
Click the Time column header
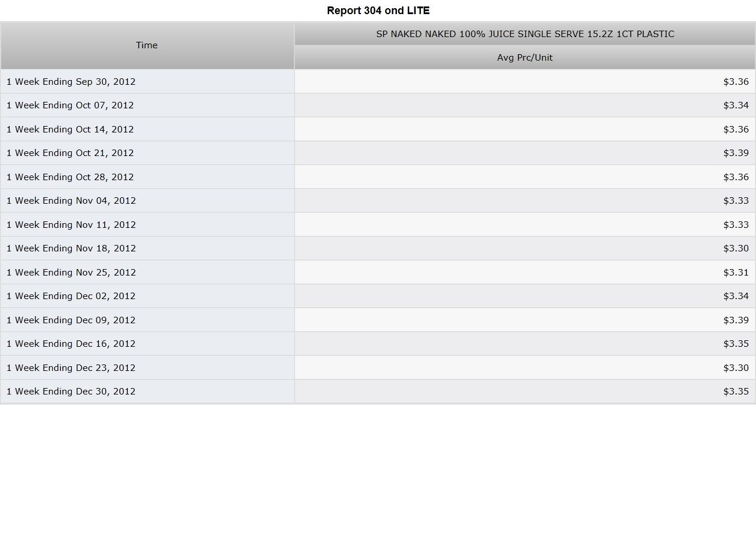[147, 45]
